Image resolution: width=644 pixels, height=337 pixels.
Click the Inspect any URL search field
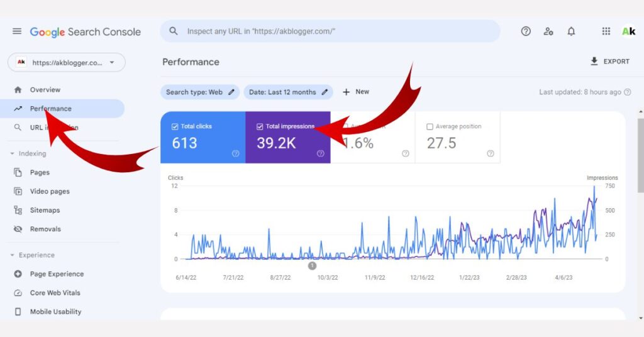pyautogui.click(x=330, y=31)
